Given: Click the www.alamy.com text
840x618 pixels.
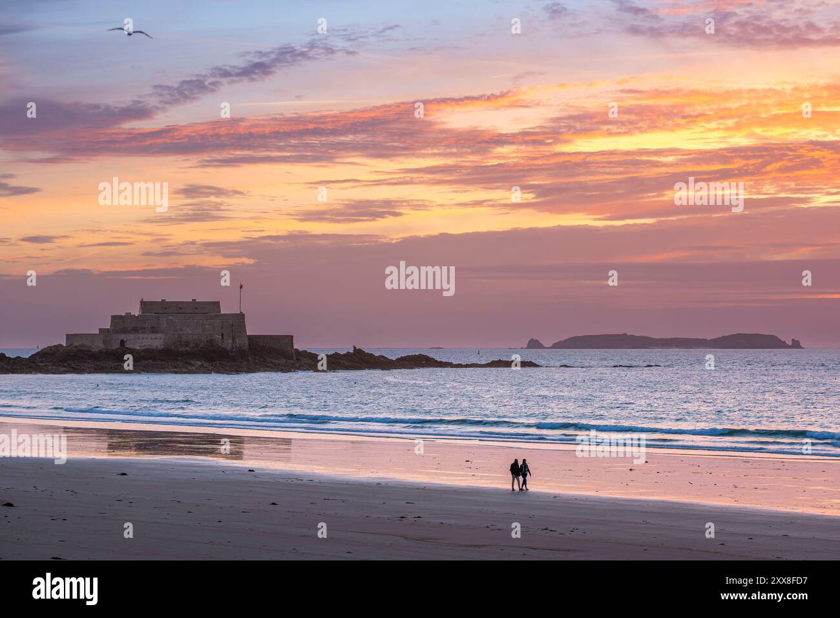Looking at the screenshot, I should [766, 597].
